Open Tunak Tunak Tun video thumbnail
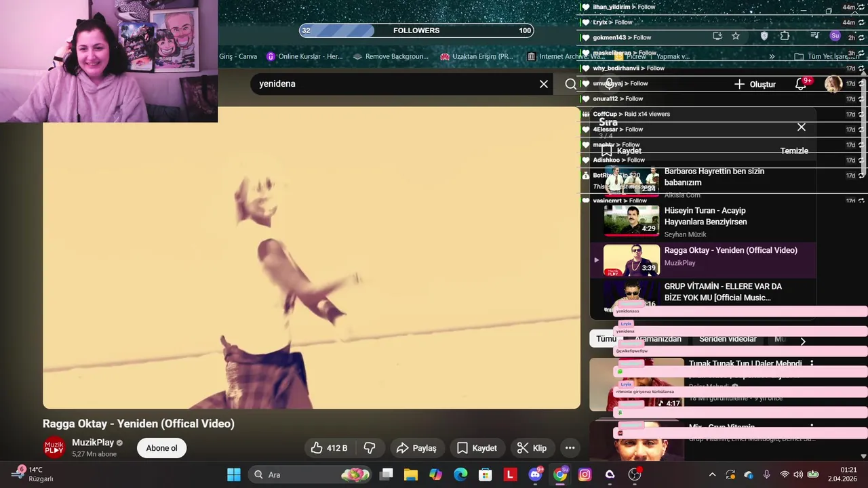Image resolution: width=868 pixels, height=488 pixels. (637, 384)
